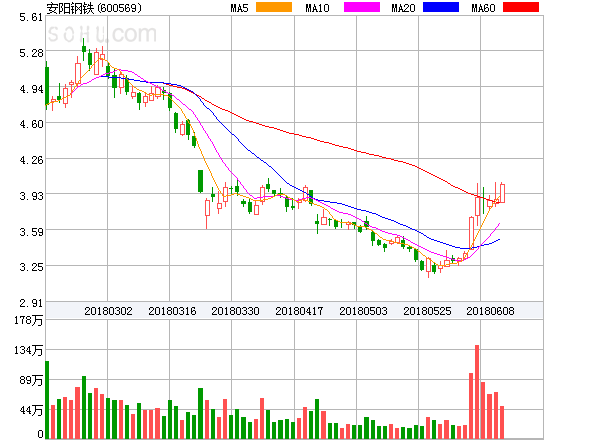600x440 pixels.
Task: Click the 3.93 price axis label
Action: point(31,196)
